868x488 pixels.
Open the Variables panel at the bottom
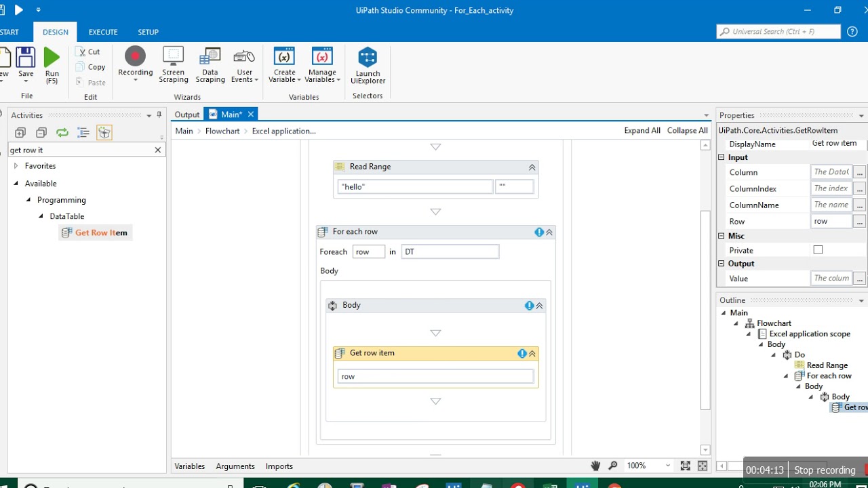[190, 466]
